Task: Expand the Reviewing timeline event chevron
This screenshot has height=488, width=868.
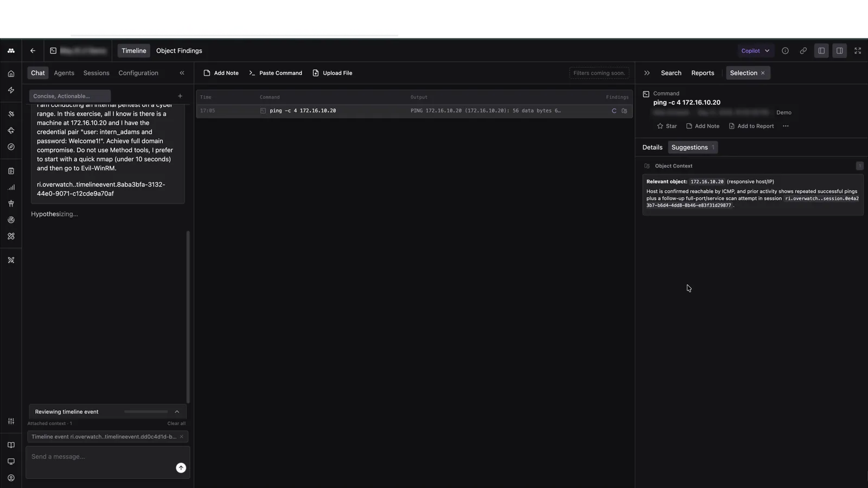Action: click(x=177, y=412)
